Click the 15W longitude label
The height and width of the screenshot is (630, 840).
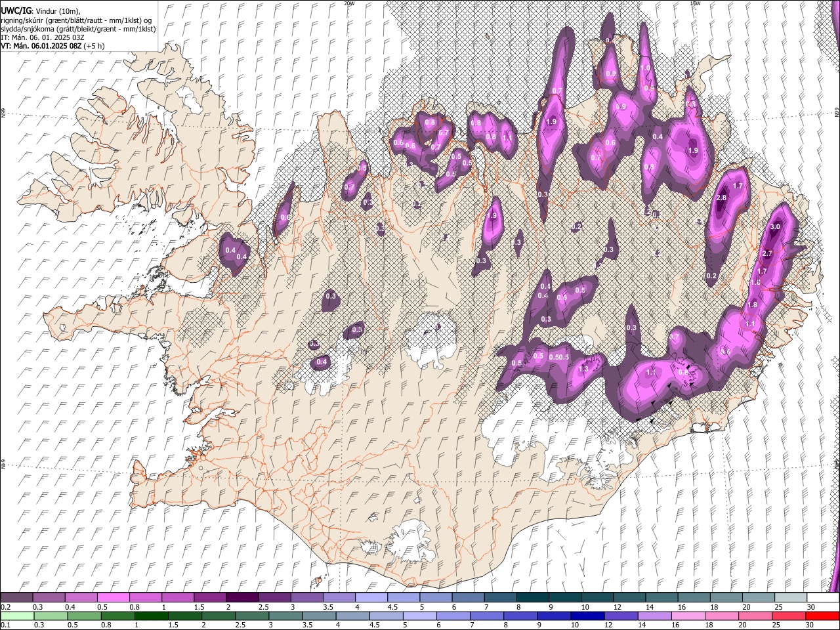point(695,3)
